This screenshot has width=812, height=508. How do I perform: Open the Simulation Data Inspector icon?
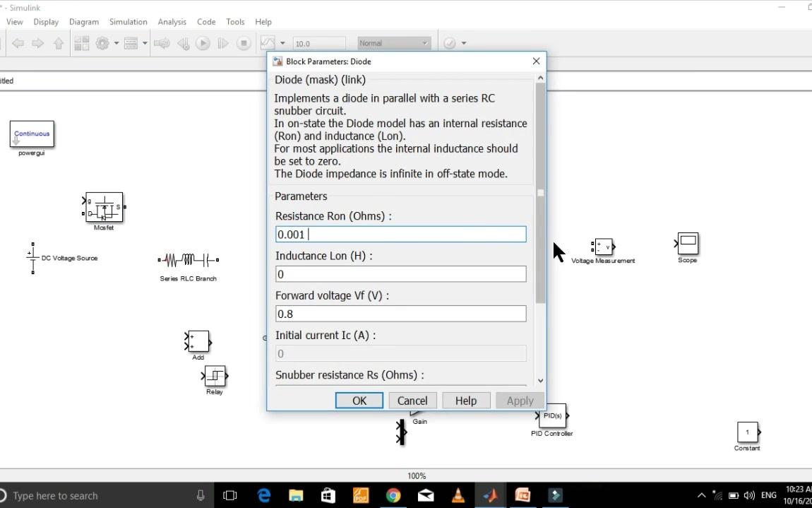[268, 44]
